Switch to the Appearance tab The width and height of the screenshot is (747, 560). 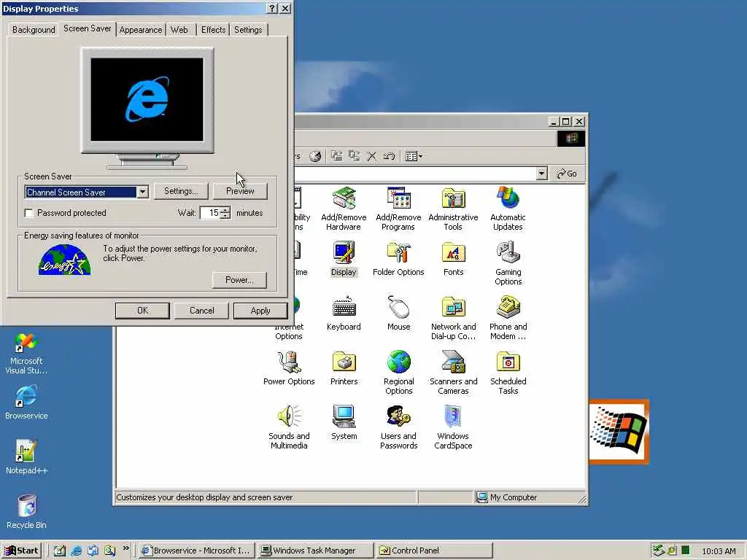coord(141,29)
